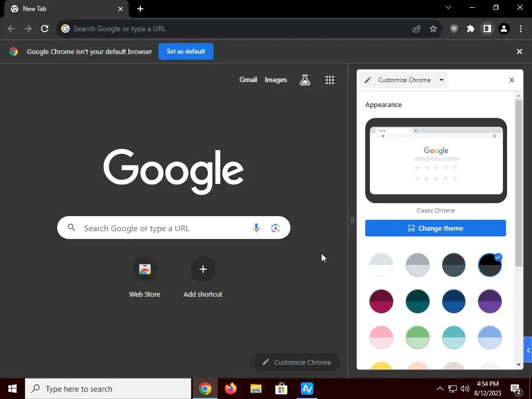Click the Google search box on the page
Screen dimensions: 532x399
174,228
